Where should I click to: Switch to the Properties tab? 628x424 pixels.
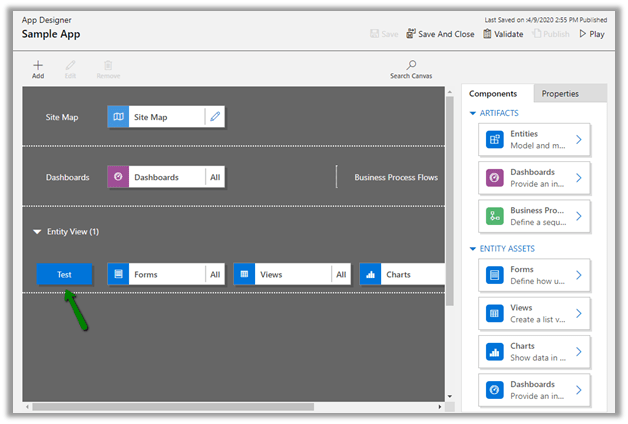point(560,94)
